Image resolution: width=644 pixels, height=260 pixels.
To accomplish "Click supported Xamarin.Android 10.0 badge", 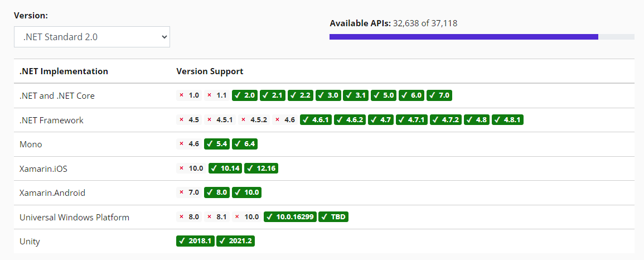I will (x=246, y=192).
